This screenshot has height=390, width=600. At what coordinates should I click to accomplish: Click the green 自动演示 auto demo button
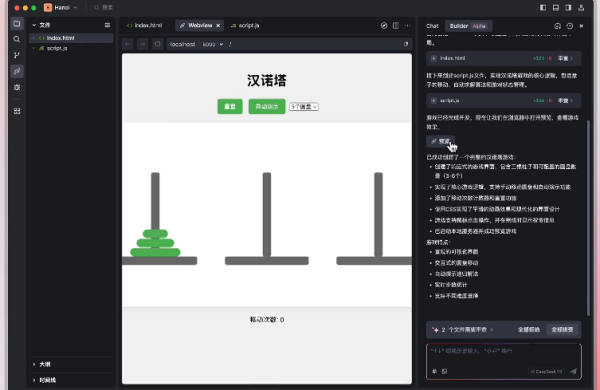(267, 106)
